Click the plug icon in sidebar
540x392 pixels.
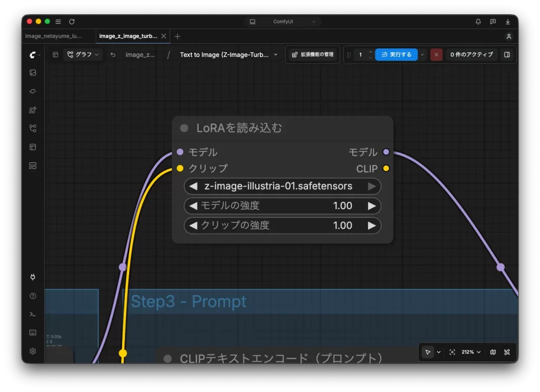click(x=33, y=277)
